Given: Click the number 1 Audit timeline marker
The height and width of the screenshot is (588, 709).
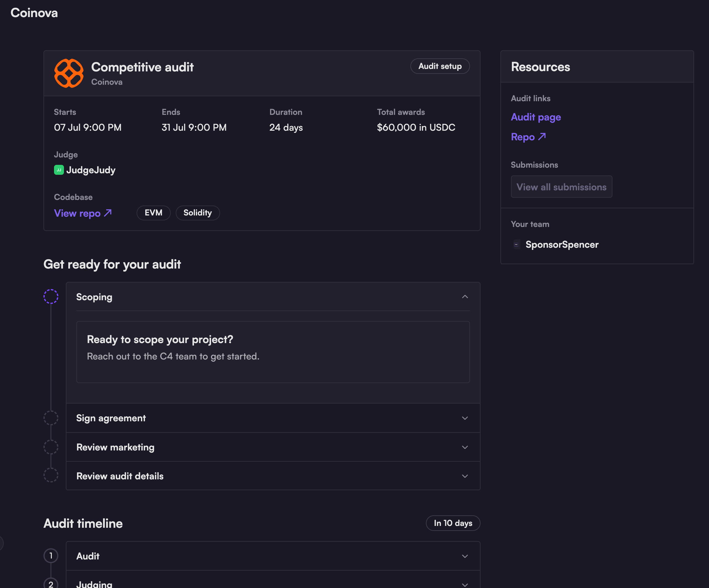Looking at the screenshot, I should (51, 556).
